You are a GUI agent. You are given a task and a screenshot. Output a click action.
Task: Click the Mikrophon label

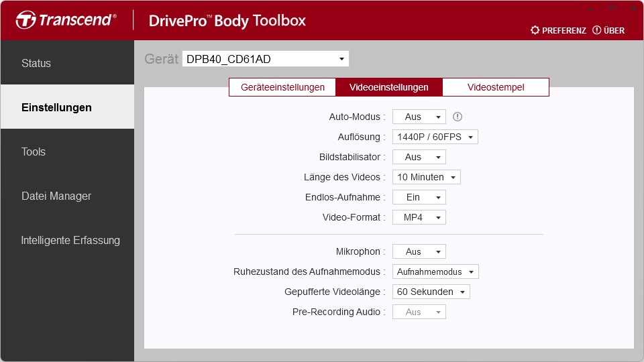click(360, 251)
